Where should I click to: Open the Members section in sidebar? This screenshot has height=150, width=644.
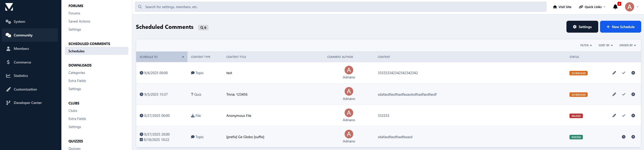pyautogui.click(x=21, y=49)
